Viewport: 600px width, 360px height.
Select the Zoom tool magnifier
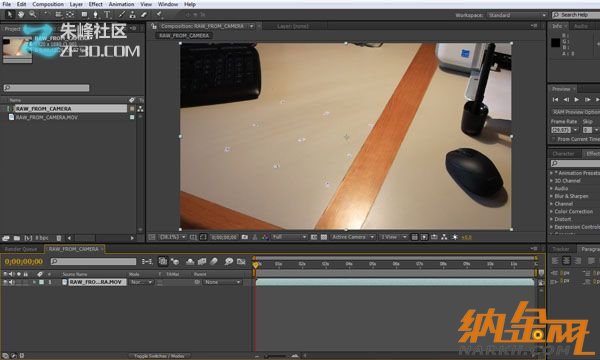click(33, 15)
